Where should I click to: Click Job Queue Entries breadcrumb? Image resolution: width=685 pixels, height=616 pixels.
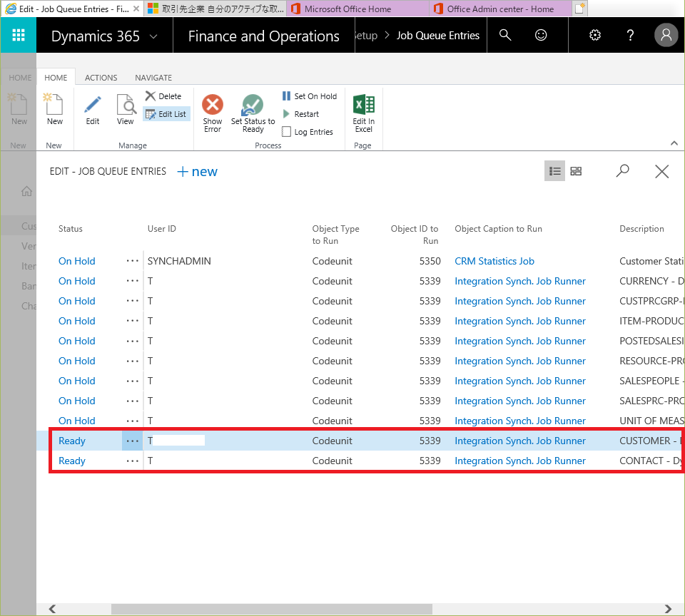[x=437, y=36]
